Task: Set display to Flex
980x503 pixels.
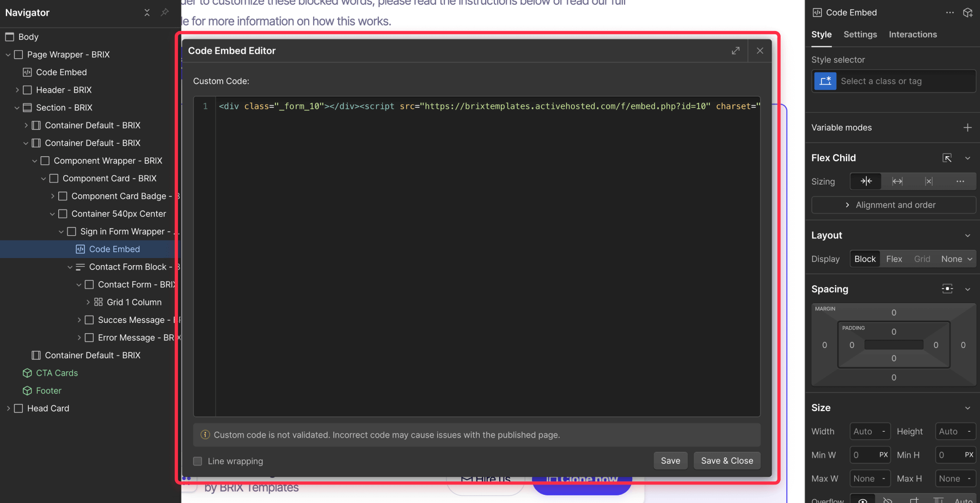Action: click(894, 259)
